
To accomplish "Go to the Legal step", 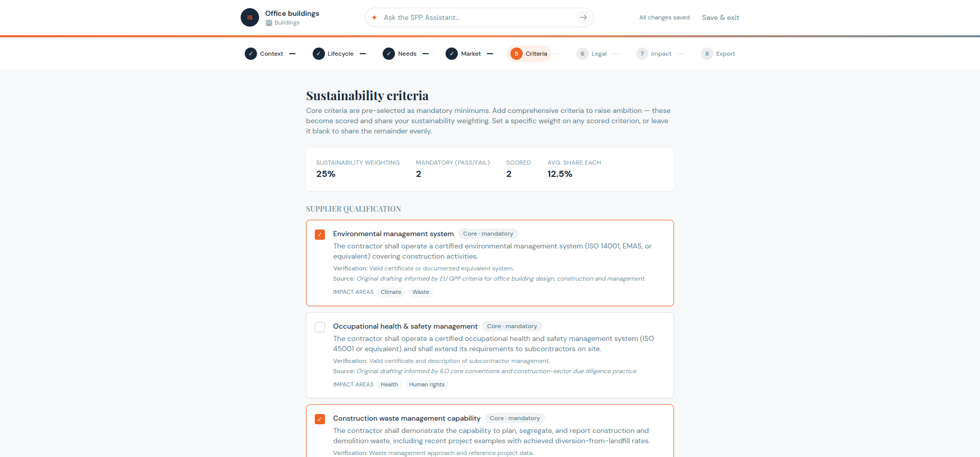I will point(592,54).
